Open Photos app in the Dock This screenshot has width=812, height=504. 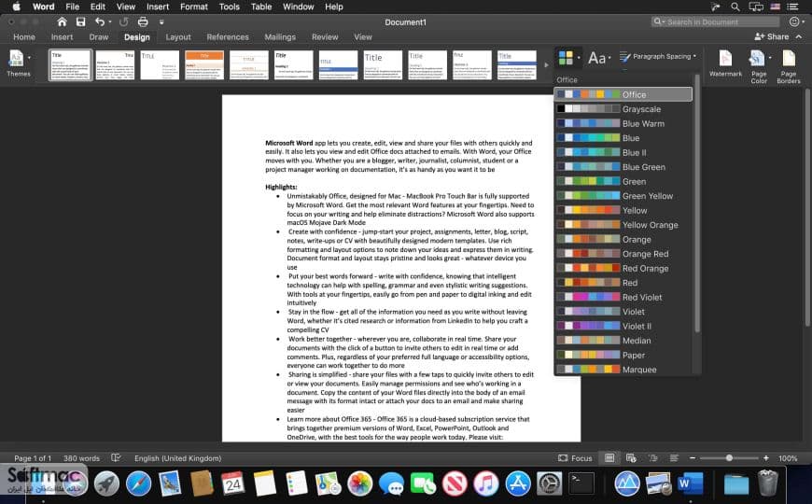click(359, 483)
